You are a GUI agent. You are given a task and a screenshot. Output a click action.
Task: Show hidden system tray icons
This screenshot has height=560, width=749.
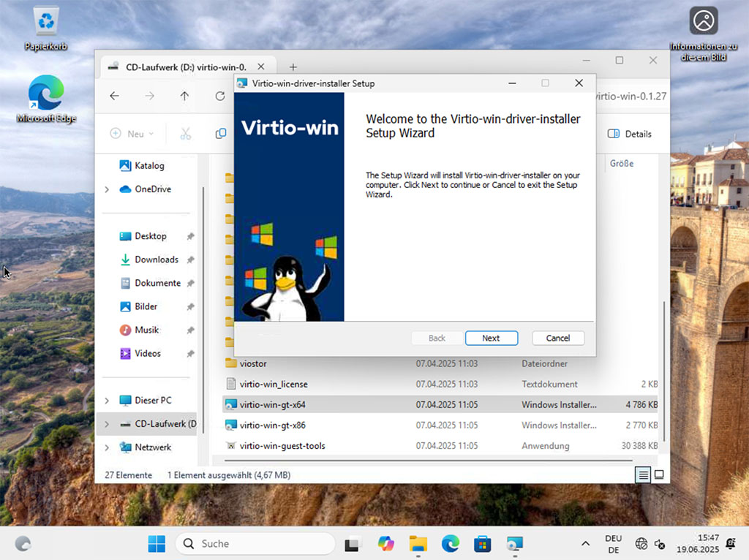point(585,543)
